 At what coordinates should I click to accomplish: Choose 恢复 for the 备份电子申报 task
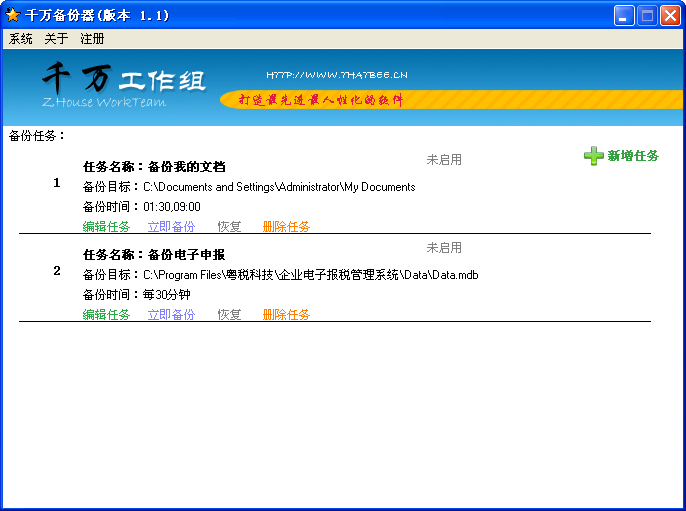(229, 314)
